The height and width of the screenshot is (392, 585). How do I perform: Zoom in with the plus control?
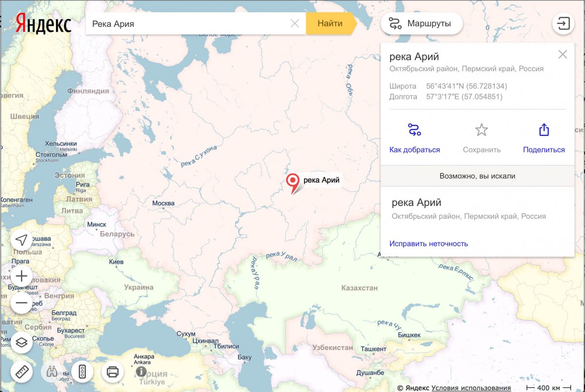[x=21, y=276]
